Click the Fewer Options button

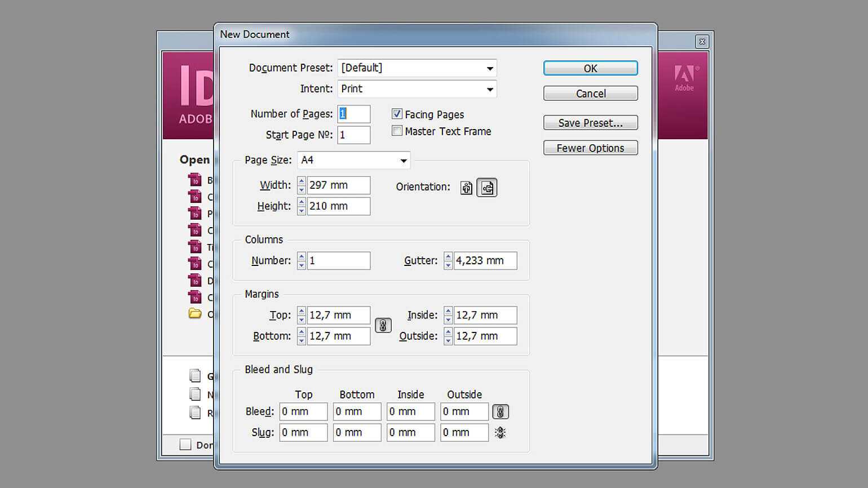(590, 148)
